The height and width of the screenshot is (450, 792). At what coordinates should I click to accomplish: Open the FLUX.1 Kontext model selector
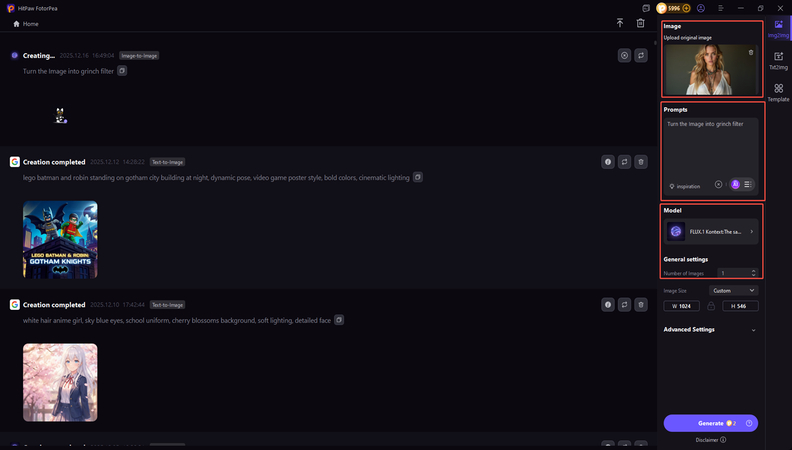(711, 231)
